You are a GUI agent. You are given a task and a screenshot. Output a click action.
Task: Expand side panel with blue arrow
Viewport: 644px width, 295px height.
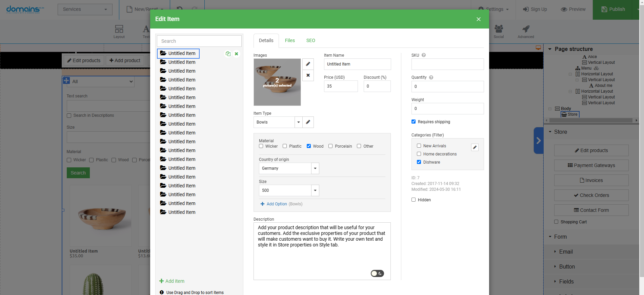[538, 141]
